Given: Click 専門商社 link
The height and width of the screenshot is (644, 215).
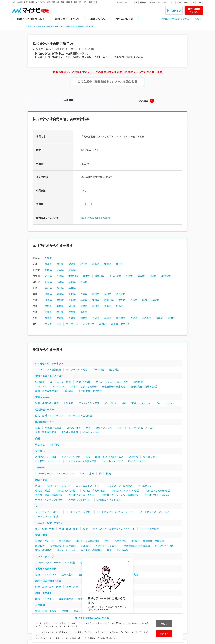Looking at the screenshot, I should [54, 445].
